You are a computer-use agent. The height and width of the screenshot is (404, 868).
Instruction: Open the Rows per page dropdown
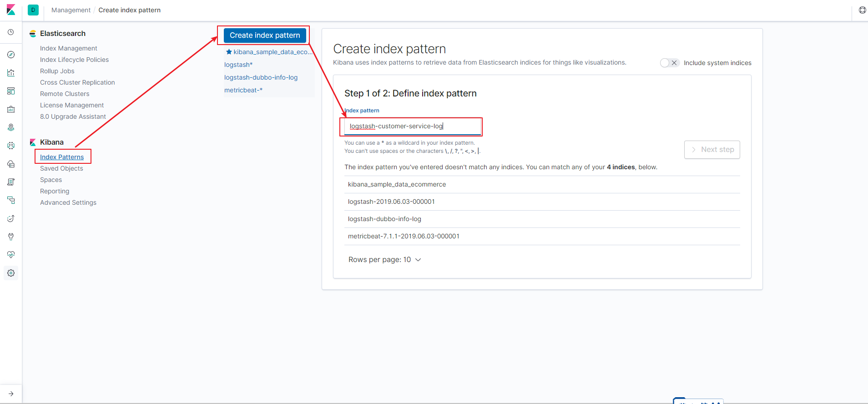384,260
